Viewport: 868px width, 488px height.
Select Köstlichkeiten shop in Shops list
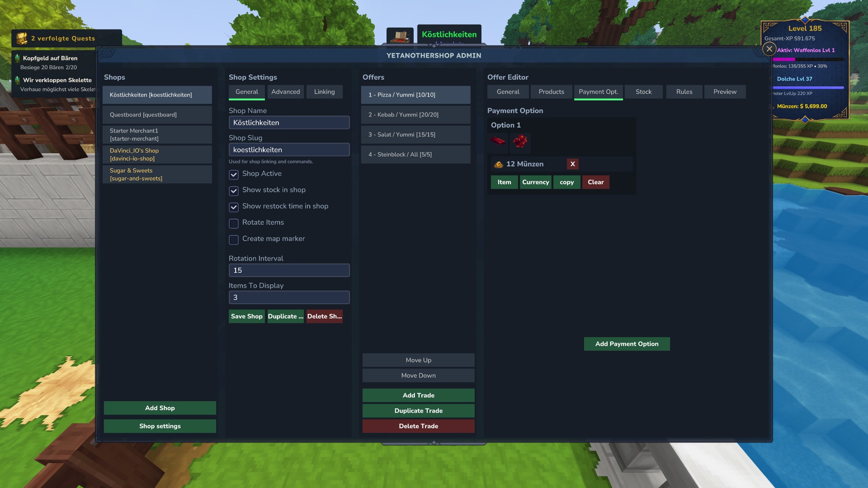(x=157, y=95)
